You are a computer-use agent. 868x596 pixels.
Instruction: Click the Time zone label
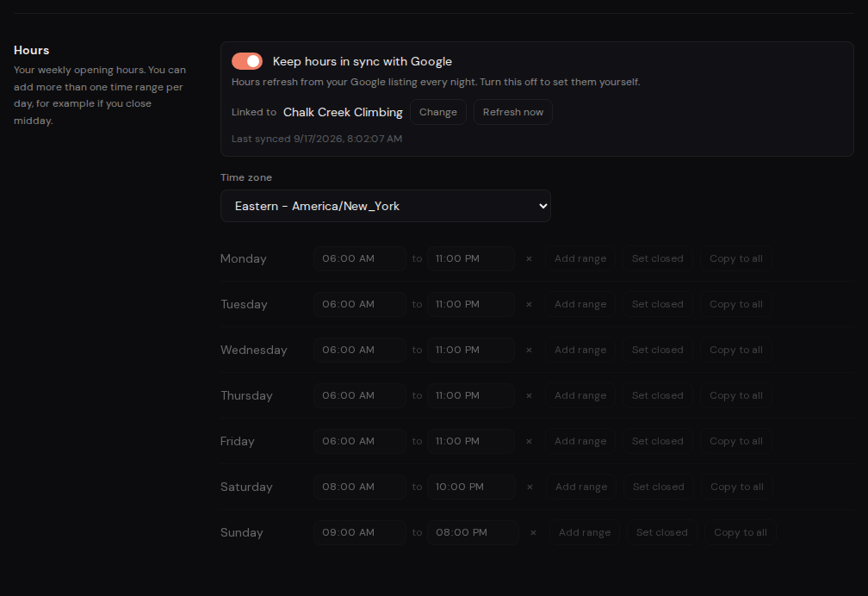click(246, 177)
